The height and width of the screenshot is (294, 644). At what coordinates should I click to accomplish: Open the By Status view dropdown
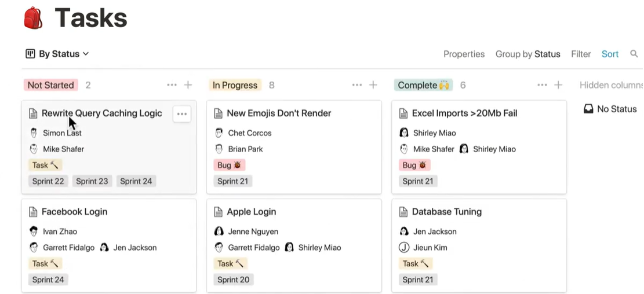point(57,54)
